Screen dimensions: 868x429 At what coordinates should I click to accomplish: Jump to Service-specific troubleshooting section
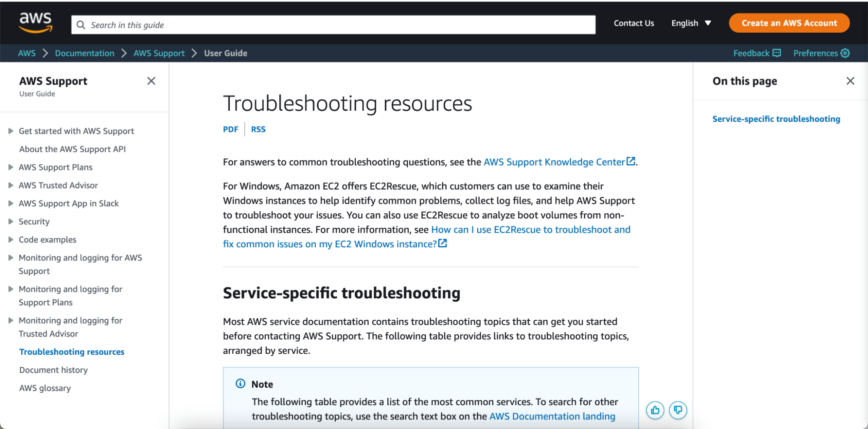[776, 118]
